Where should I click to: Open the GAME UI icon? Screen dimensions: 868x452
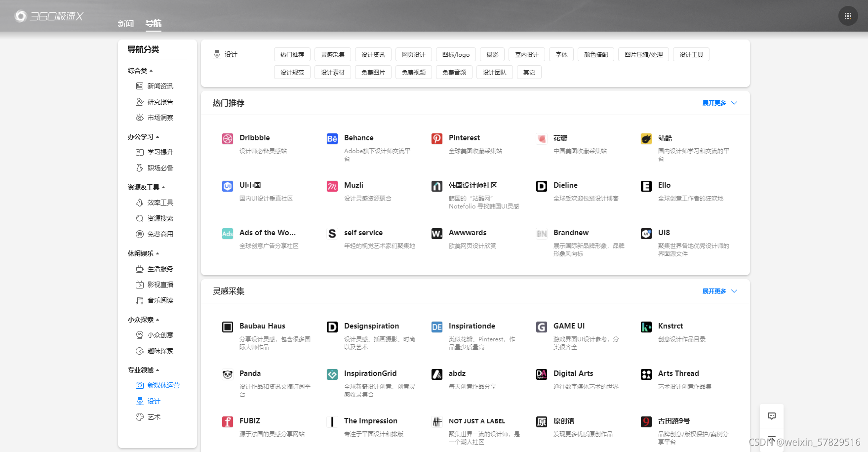(542, 327)
